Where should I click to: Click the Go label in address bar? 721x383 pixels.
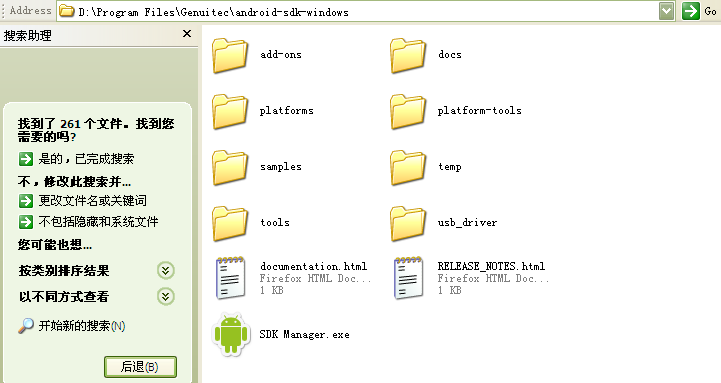[710, 11]
